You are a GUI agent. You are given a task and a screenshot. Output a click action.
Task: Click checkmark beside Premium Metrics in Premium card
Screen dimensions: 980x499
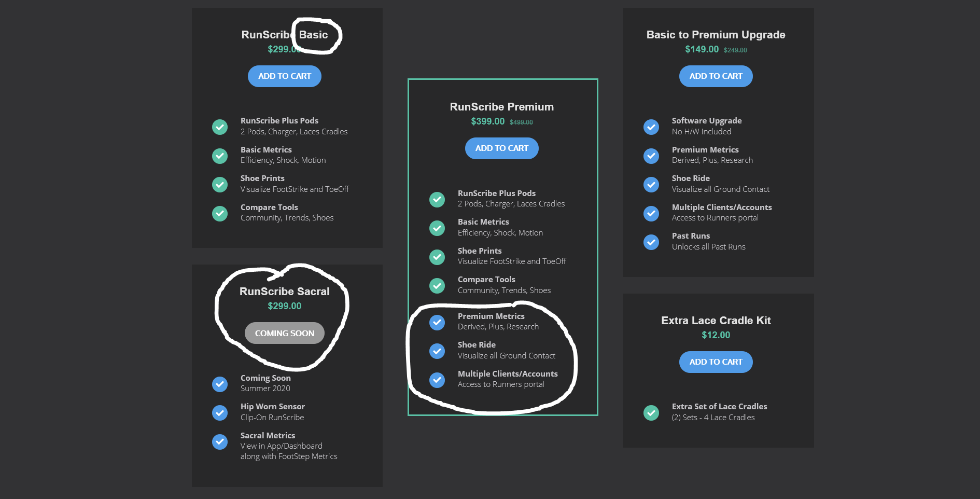(437, 322)
